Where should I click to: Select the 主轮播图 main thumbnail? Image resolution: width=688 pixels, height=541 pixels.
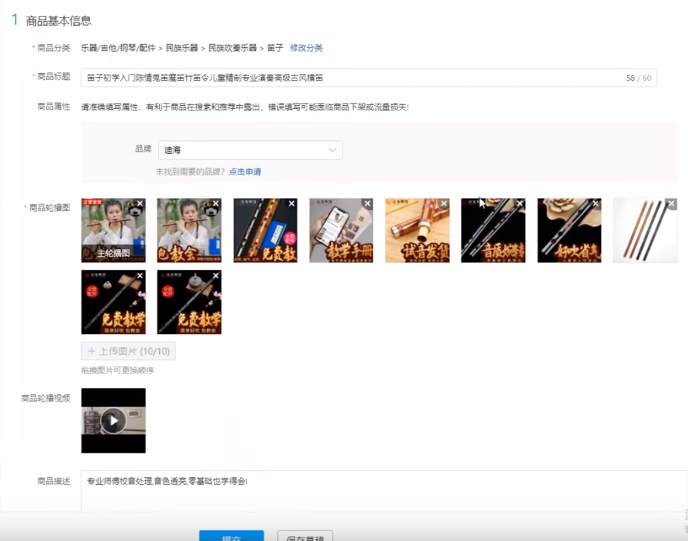tap(113, 230)
